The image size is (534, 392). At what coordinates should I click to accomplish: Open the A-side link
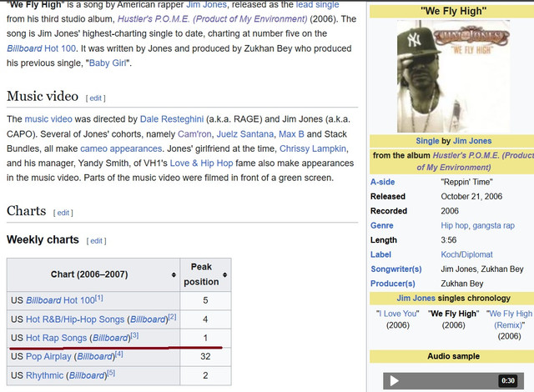tap(382, 182)
